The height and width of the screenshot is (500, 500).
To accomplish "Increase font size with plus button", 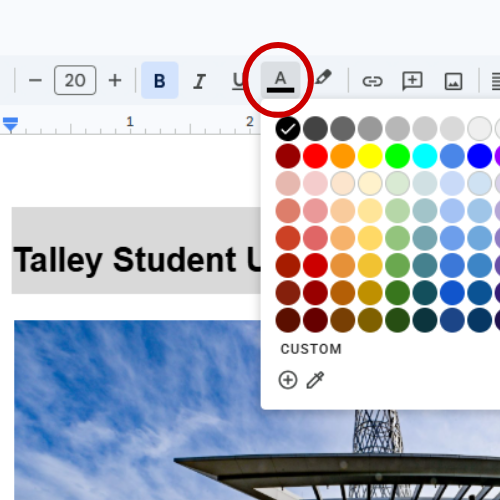I will click(x=115, y=80).
